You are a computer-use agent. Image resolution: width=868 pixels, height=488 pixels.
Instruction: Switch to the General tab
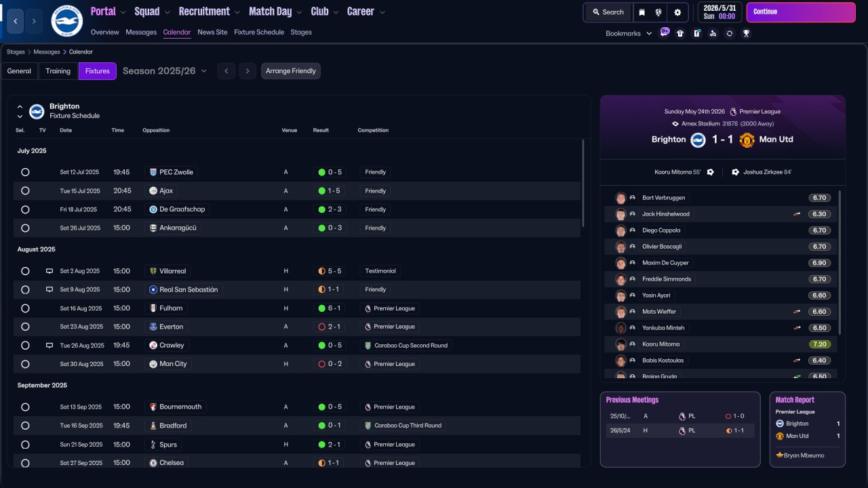click(19, 71)
